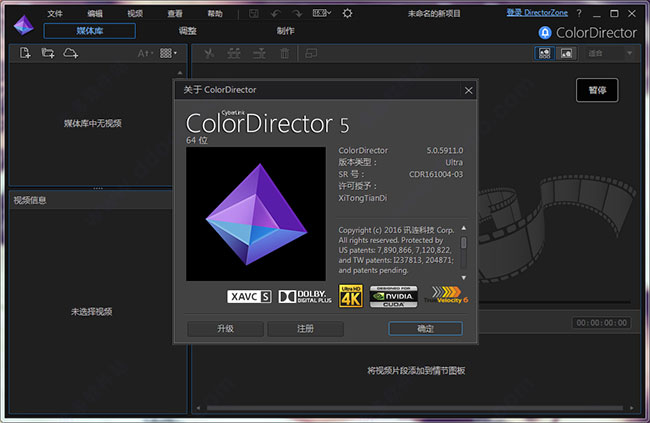The width and height of the screenshot is (650, 423).
Task: Click the notification bell icon beside ColorDirector
Action: [545, 32]
